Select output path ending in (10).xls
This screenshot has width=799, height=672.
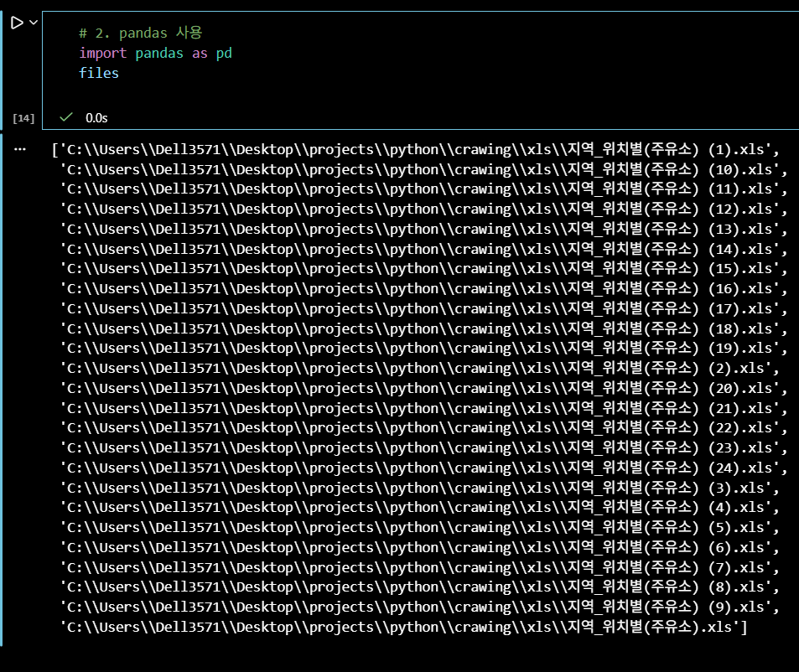[424, 169]
